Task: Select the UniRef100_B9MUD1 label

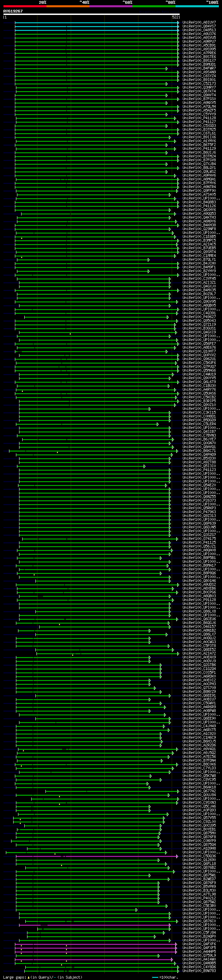Action: [199, 64]
